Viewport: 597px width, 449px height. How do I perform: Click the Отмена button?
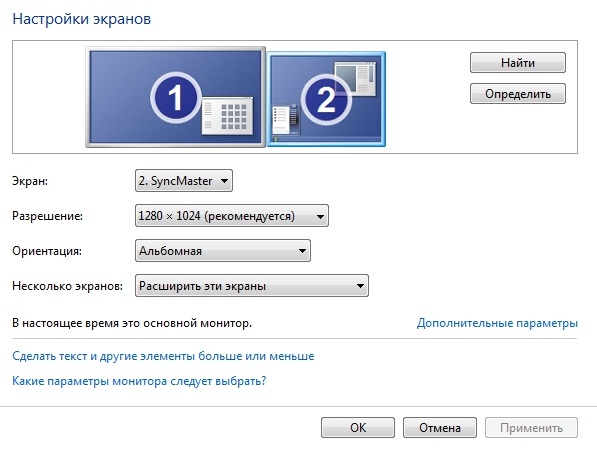click(440, 428)
